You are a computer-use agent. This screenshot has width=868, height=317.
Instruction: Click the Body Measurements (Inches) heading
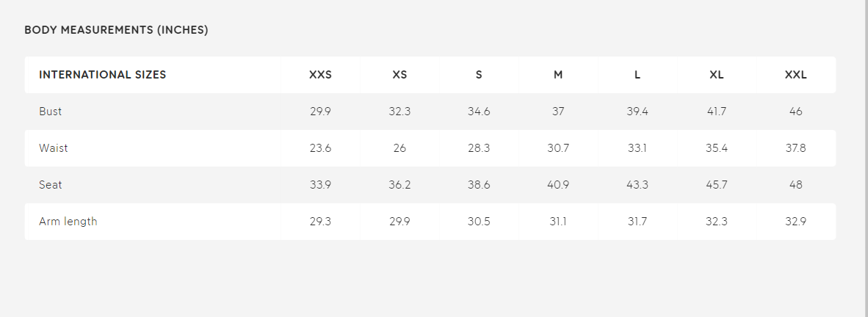pyautogui.click(x=117, y=30)
